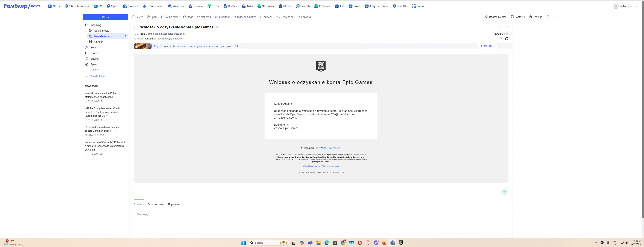Click the ad banner thumbnail
The height and width of the screenshot is (247, 644).
[143, 46]
